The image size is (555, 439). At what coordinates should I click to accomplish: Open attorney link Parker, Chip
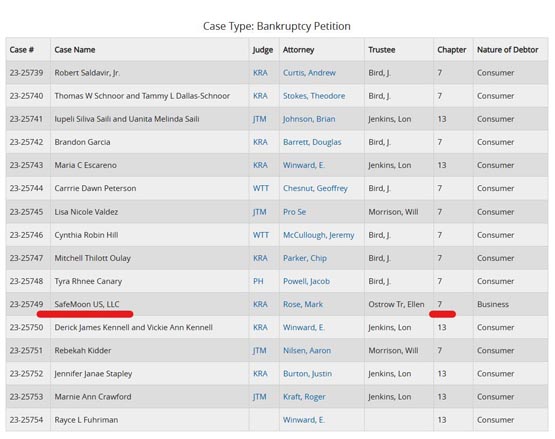(x=304, y=258)
